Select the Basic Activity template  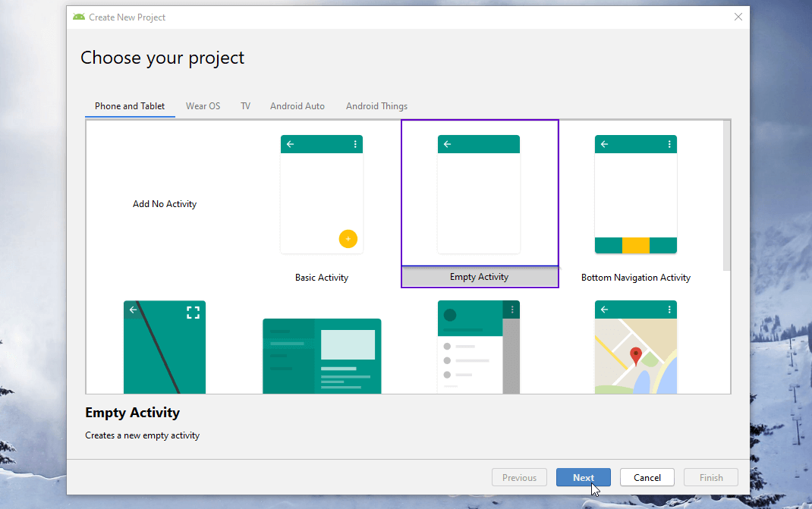pos(322,194)
